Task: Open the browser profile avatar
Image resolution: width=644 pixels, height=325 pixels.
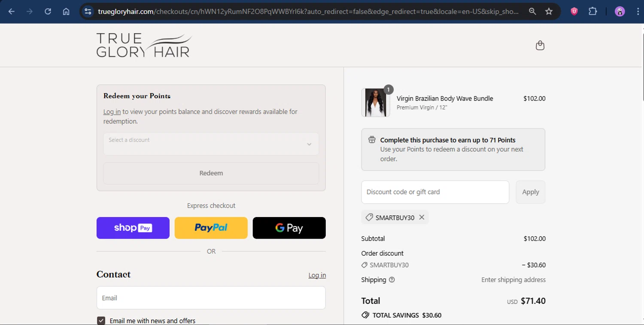Action: [x=620, y=12]
